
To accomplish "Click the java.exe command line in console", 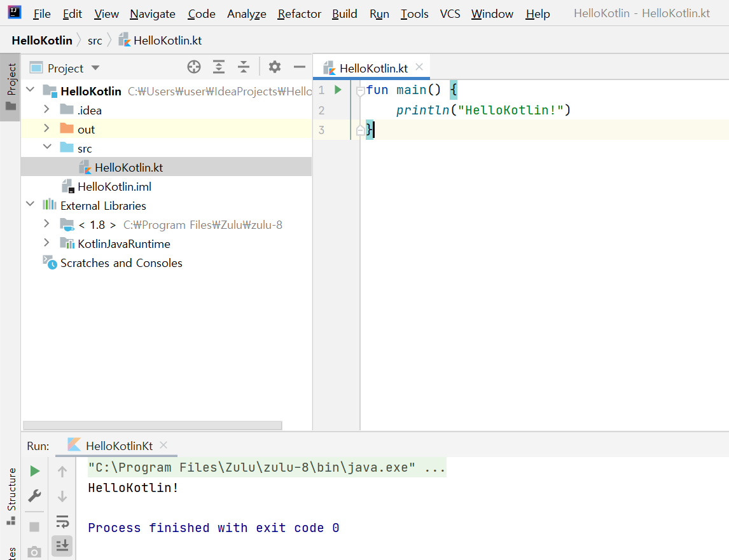I will click(x=267, y=467).
